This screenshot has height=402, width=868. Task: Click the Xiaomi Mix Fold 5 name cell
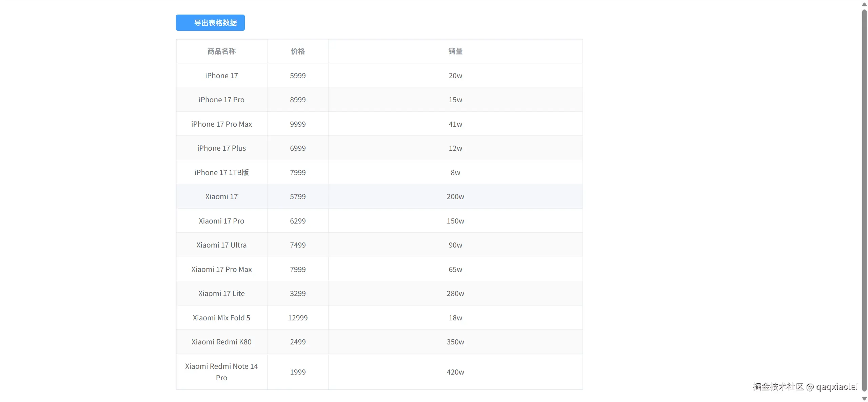point(222,318)
